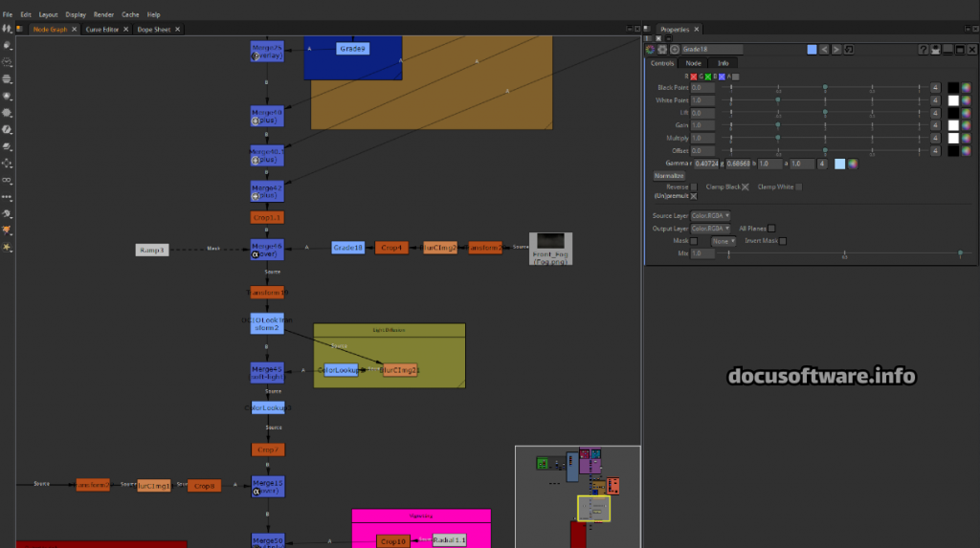Image resolution: width=980 pixels, height=548 pixels.
Task: Open the Node tab in properties
Action: [x=693, y=63]
